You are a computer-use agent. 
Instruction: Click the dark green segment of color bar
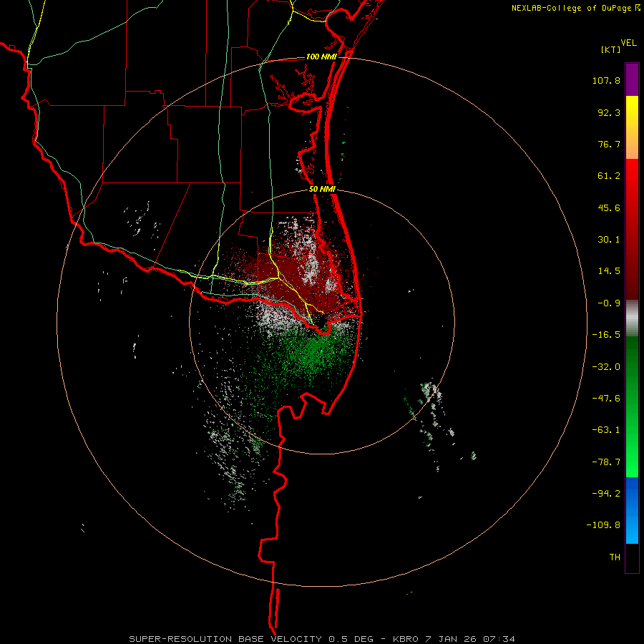coord(632,370)
